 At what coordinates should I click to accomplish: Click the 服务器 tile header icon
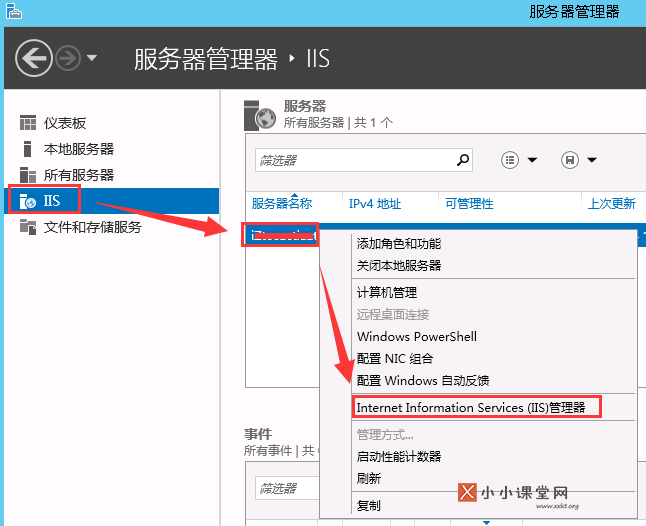(x=259, y=115)
